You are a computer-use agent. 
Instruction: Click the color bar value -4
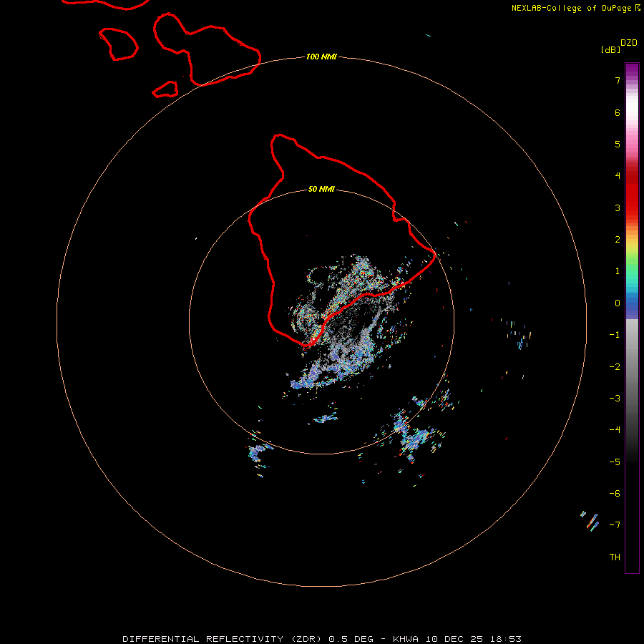615,430
